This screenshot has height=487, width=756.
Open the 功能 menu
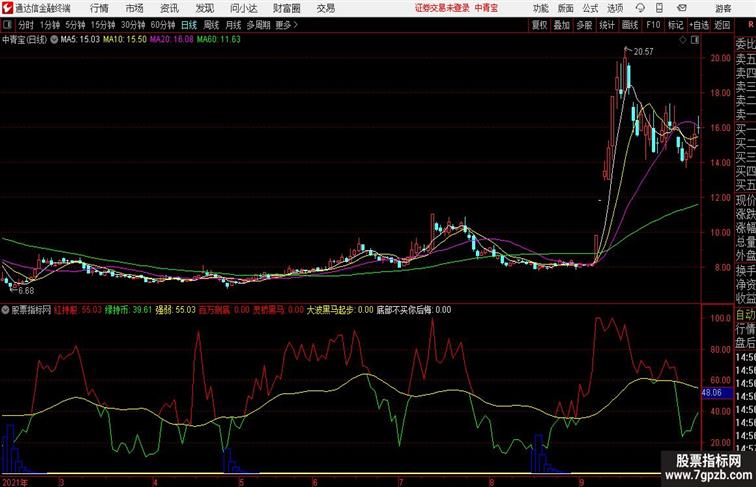point(540,8)
